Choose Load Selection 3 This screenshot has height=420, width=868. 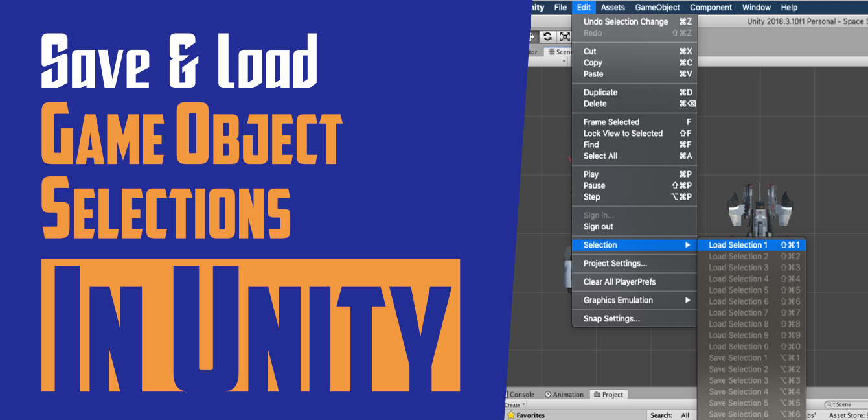pyautogui.click(x=752, y=268)
